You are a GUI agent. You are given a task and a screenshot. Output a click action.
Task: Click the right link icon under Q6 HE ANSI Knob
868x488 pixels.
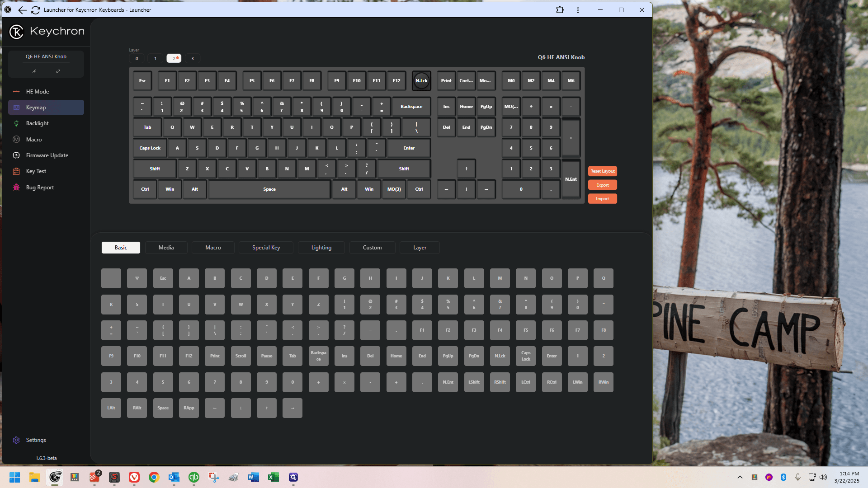point(58,71)
